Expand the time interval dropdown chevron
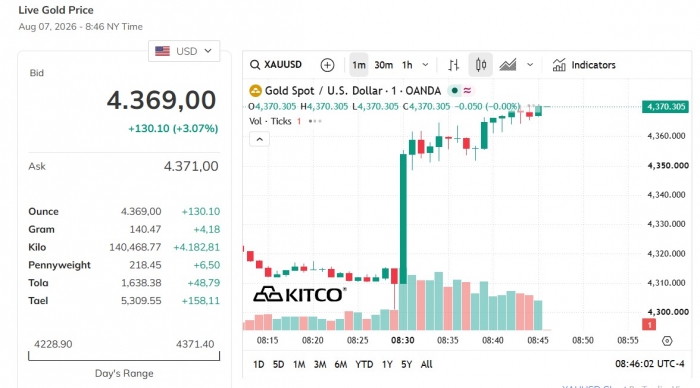 pos(425,65)
